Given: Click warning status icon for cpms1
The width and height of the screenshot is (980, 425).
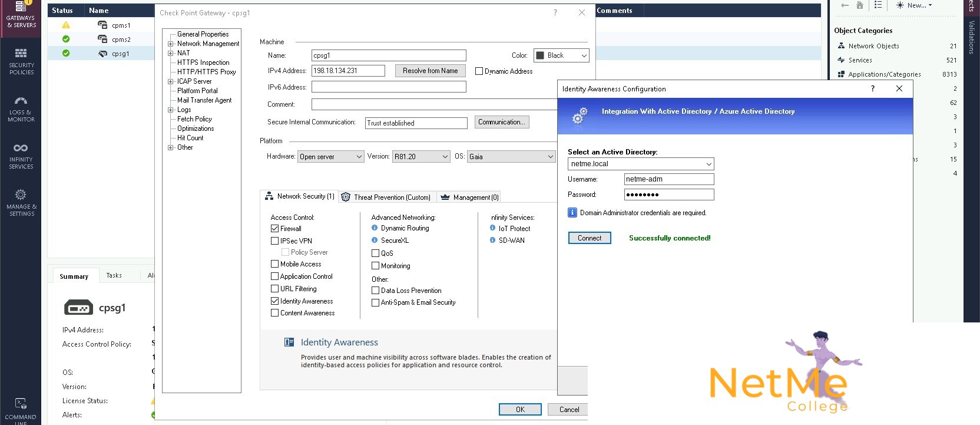Looking at the screenshot, I should [x=66, y=25].
